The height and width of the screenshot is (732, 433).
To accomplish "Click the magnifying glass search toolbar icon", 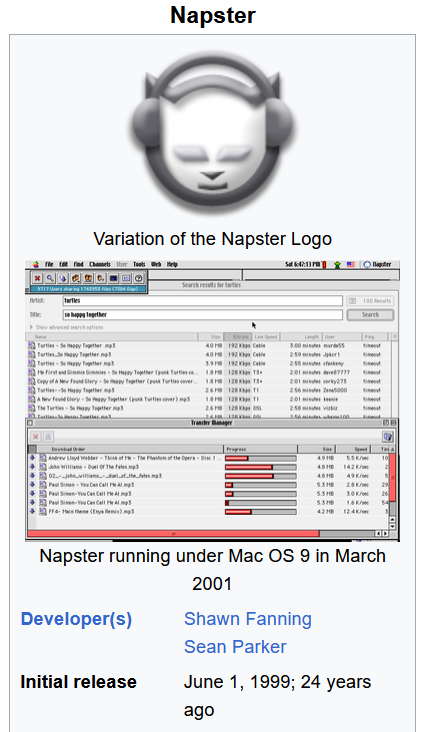I will tap(50, 278).
